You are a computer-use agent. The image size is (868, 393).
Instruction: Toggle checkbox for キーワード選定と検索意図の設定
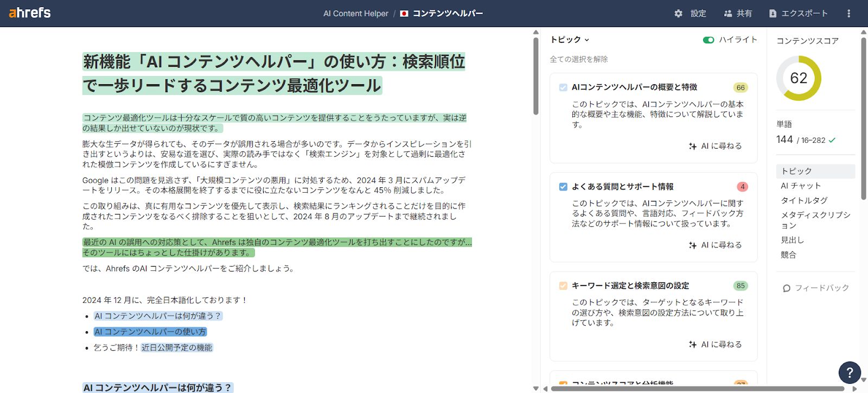[563, 286]
